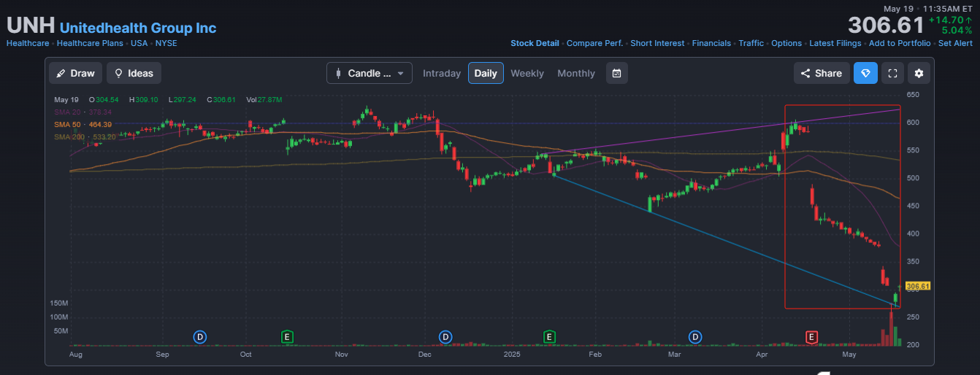Toggle fullscreen chart view

[x=892, y=73]
